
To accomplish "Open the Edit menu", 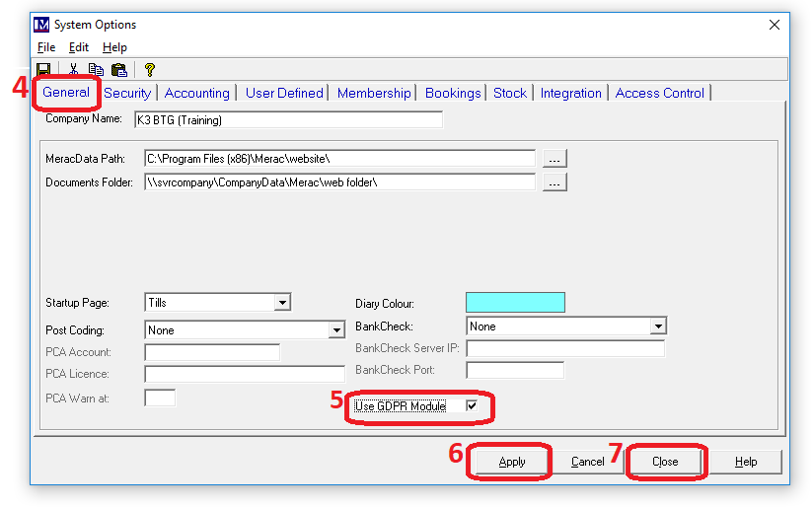I will [x=79, y=47].
